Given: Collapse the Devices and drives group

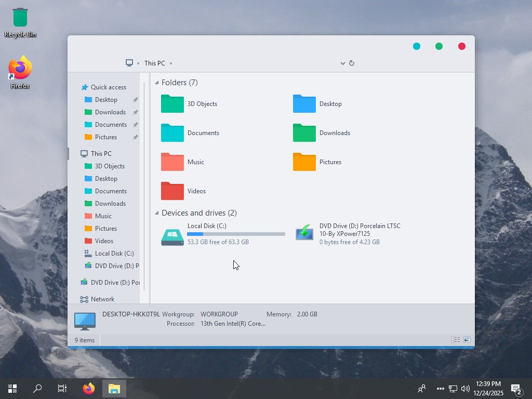Looking at the screenshot, I should click(x=157, y=213).
